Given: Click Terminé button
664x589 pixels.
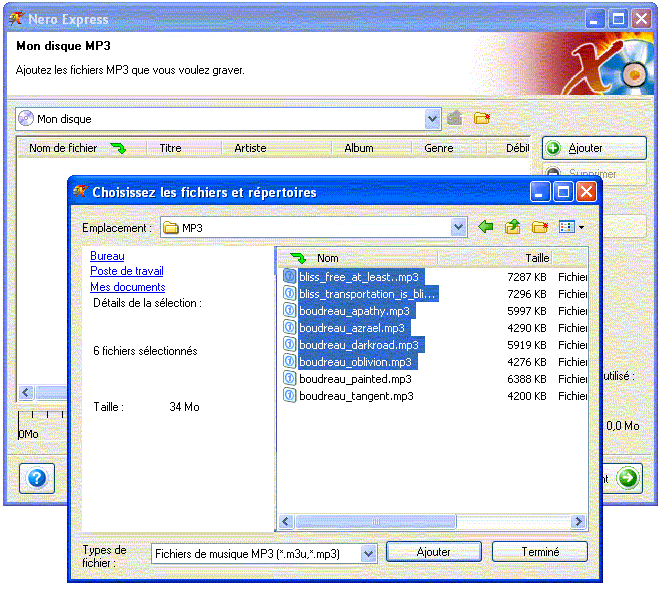Looking at the screenshot, I should (x=540, y=552).
